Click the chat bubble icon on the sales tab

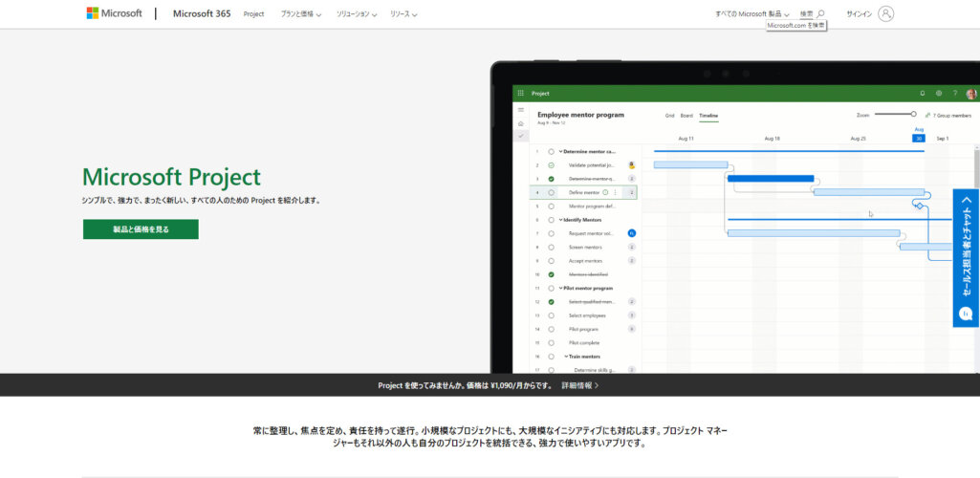(x=967, y=315)
